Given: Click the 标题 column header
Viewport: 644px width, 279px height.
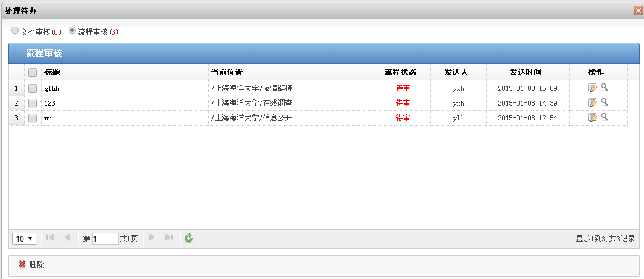Looking at the screenshot, I should [x=52, y=72].
